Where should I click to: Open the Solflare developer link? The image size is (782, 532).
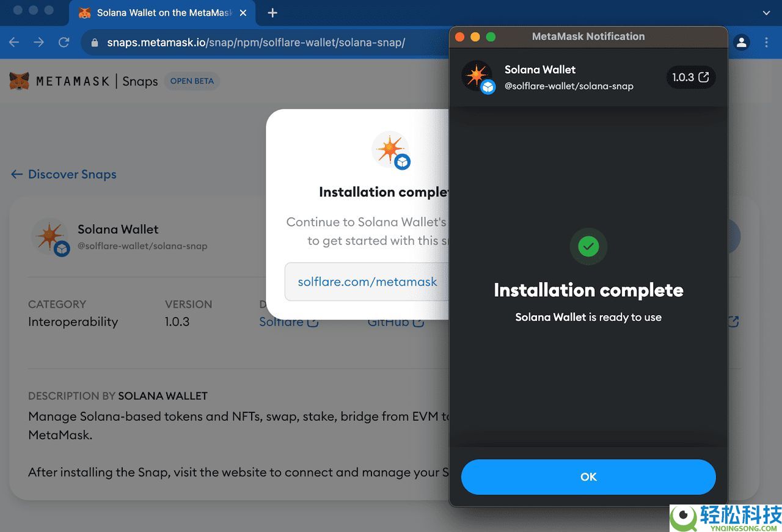288,322
